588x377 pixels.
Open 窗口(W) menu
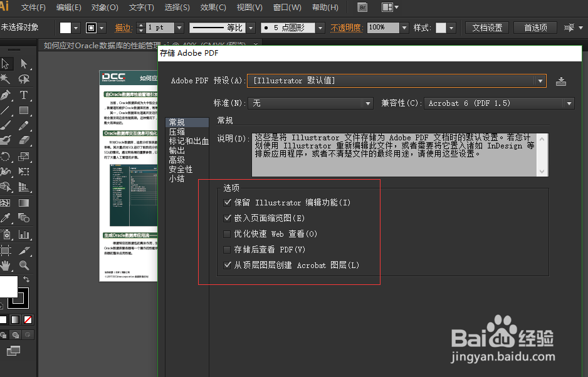(x=287, y=8)
